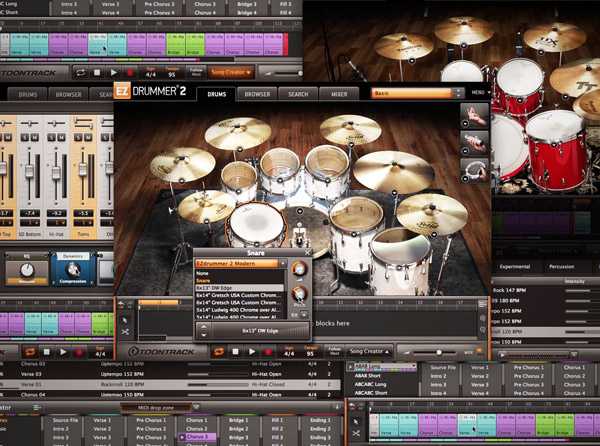Toggle loop in the top-left window transport
The width and height of the screenshot is (600, 446).
click(80, 72)
